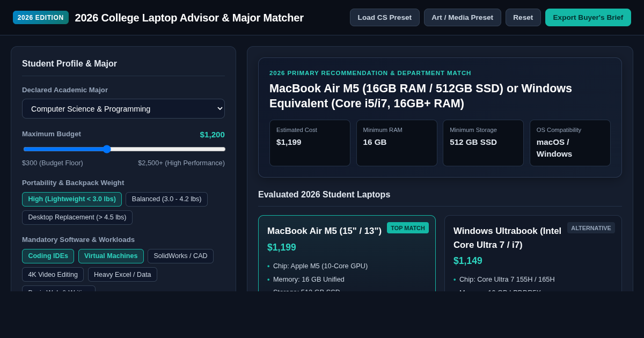Viewport: 644px width, 338px height.
Task: Click Chip: Core Ultra 7 155H / 165H line
Action: pos(507,279)
